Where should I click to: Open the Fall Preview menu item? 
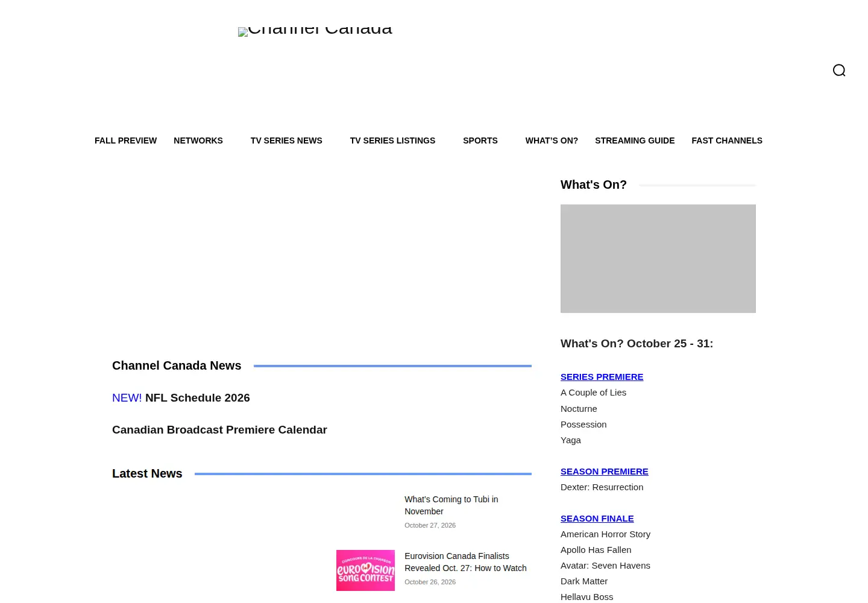[x=125, y=140]
